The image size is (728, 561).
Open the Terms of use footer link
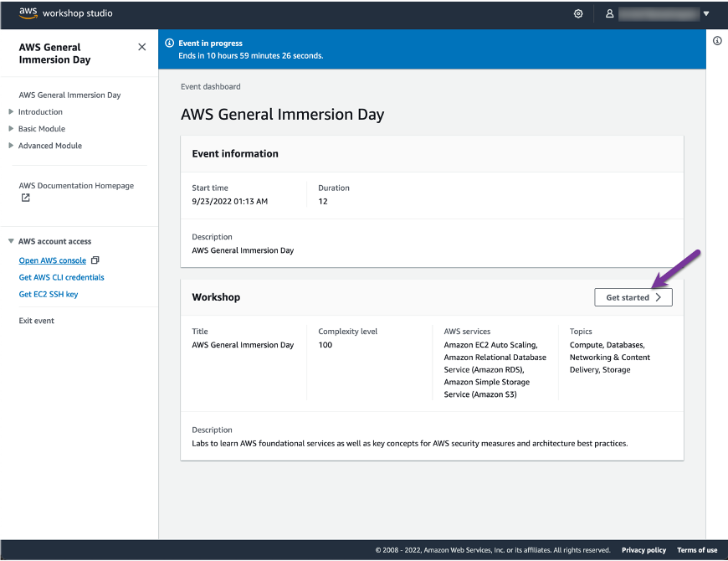[x=697, y=550]
